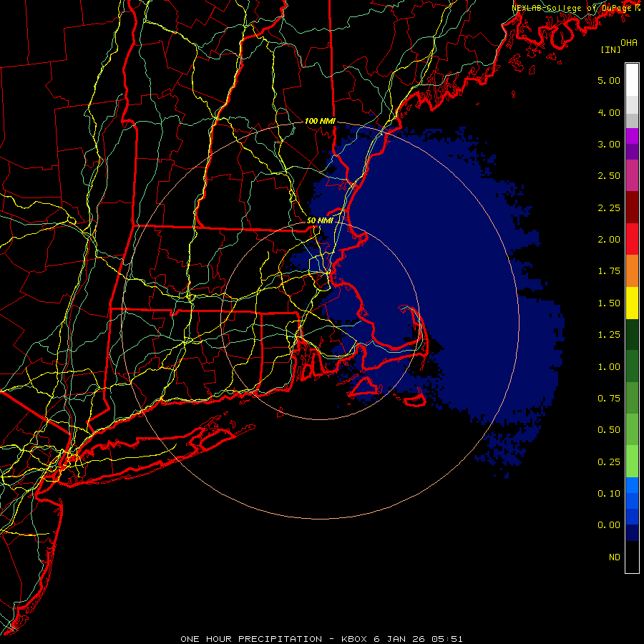Click the black ND swatch in the color scale
Image resolution: width=644 pixels, height=644 pixels.
click(632, 557)
